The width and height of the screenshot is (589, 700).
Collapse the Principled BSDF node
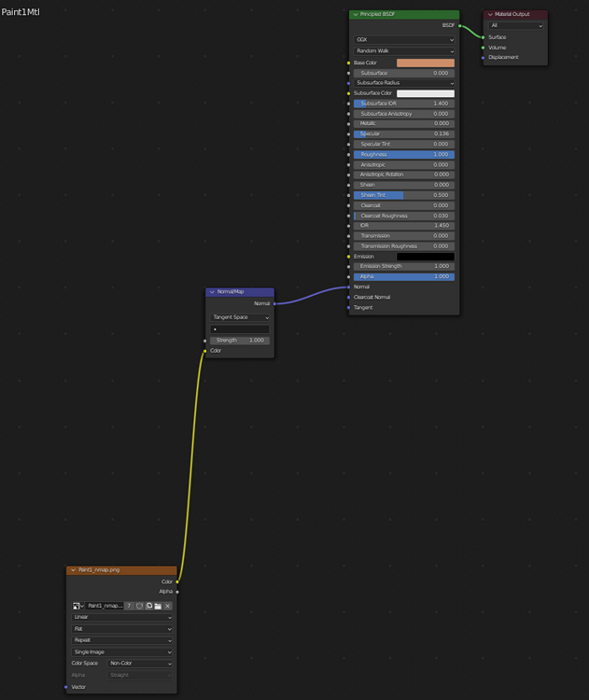coord(356,14)
